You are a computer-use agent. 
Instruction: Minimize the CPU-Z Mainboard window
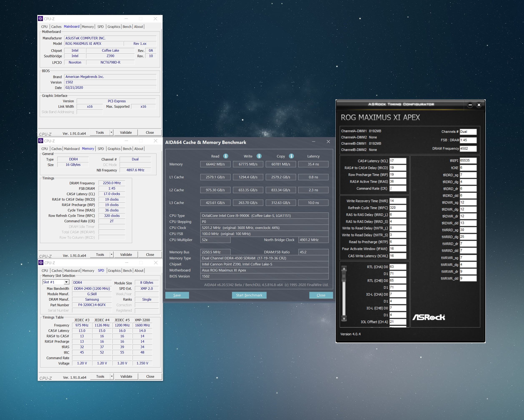tap(126, 19)
